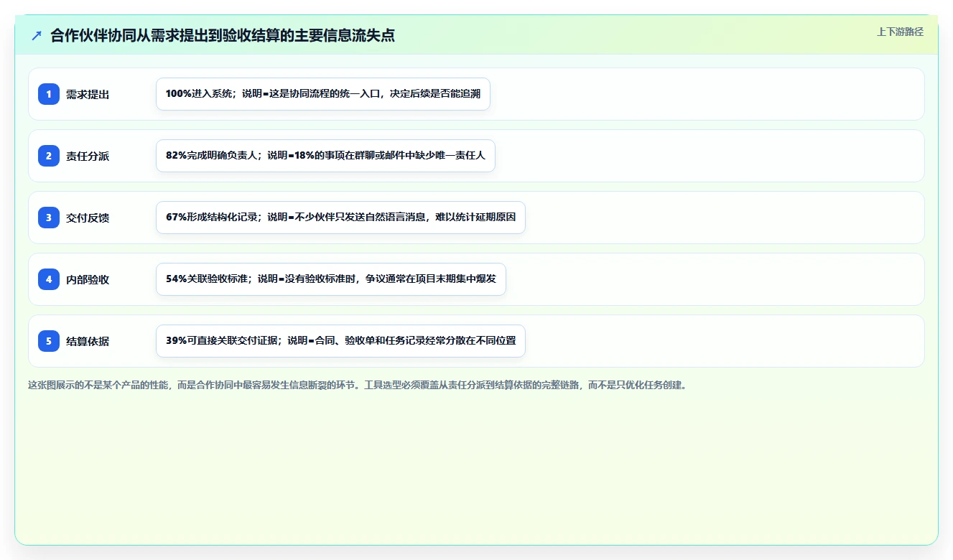The image size is (953, 560).
Task: Click the 上下游路径 label at top right
Action: 900,32
